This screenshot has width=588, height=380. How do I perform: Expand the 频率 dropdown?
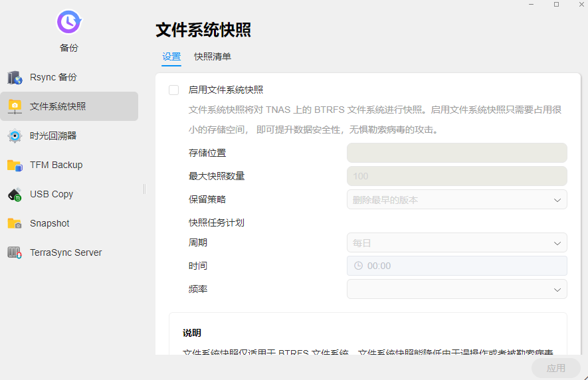456,289
